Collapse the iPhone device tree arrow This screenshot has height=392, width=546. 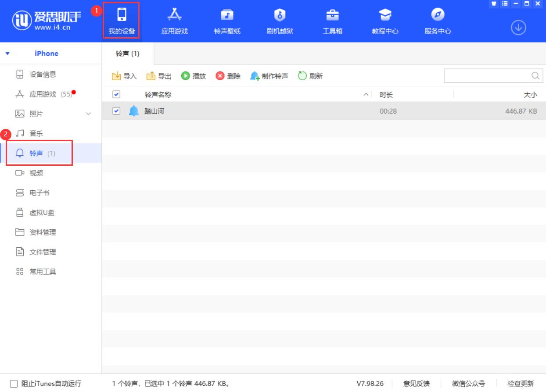(7, 53)
